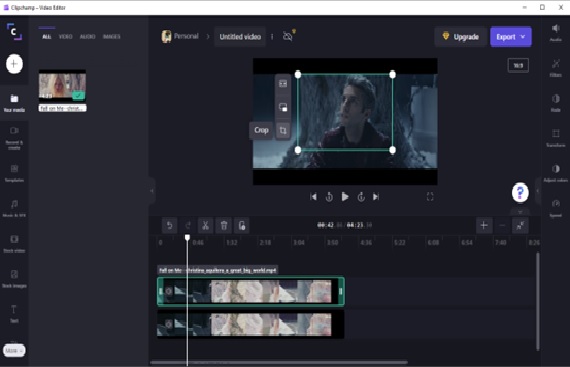Click the horizontal timeline scrollbar
This screenshot has width=570, height=367.
(279, 362)
